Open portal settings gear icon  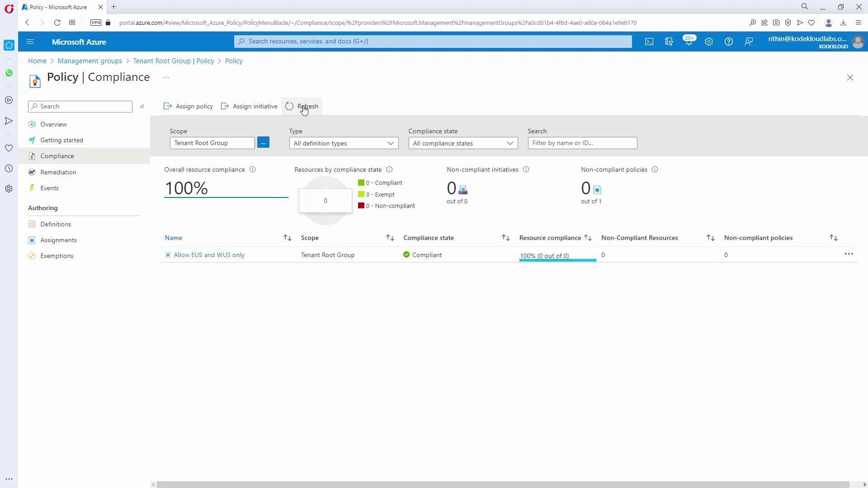coord(709,42)
